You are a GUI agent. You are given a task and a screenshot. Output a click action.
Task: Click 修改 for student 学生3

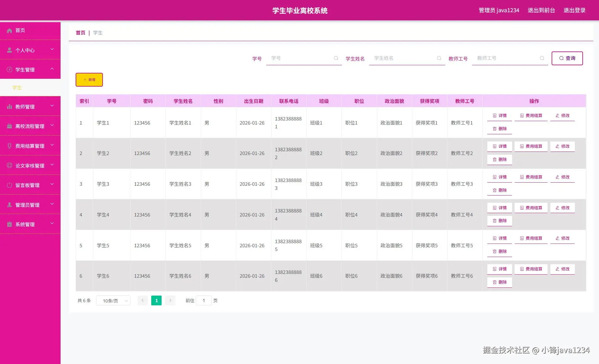[562, 177]
